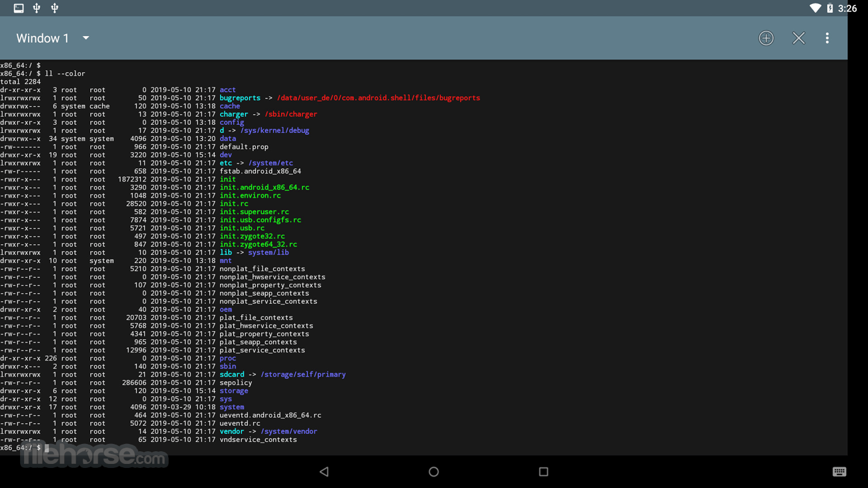The image size is (868, 488).
Task: Click the 'plat_file_contexts' file name
Action: tap(256, 318)
